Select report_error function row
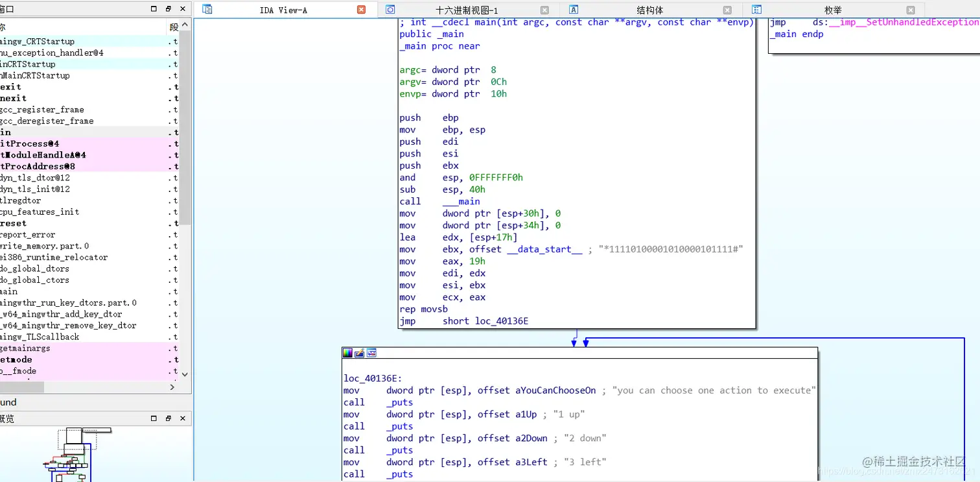This screenshot has height=482, width=980. coord(89,234)
